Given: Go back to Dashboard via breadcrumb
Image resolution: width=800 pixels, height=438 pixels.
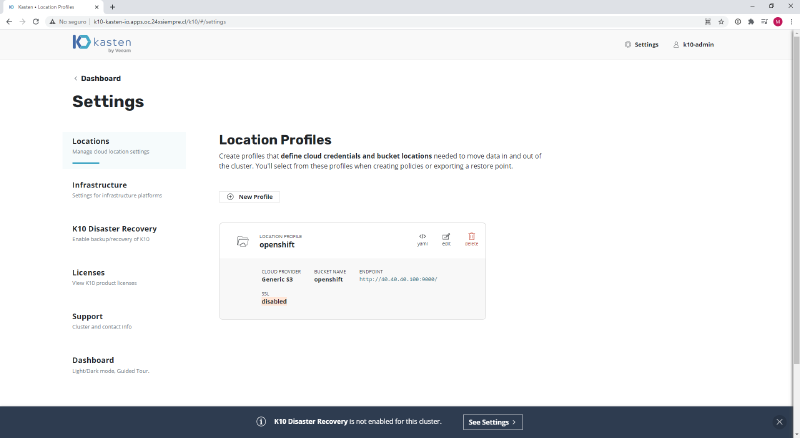Looking at the screenshot, I should (97, 78).
